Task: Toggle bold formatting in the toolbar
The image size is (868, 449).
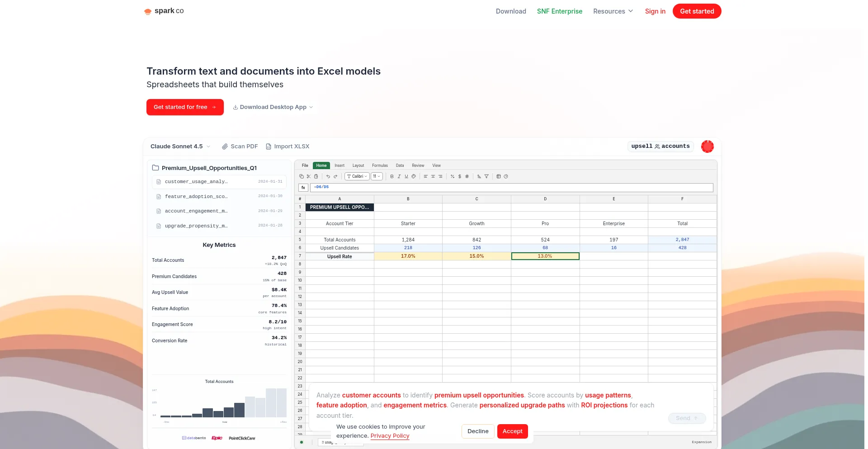Action: [x=392, y=176]
